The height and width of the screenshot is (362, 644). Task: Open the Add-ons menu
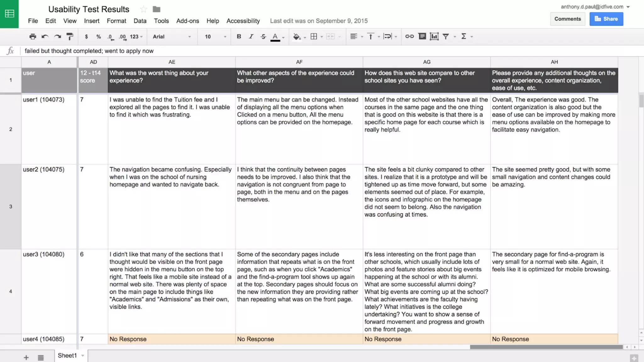click(x=187, y=21)
